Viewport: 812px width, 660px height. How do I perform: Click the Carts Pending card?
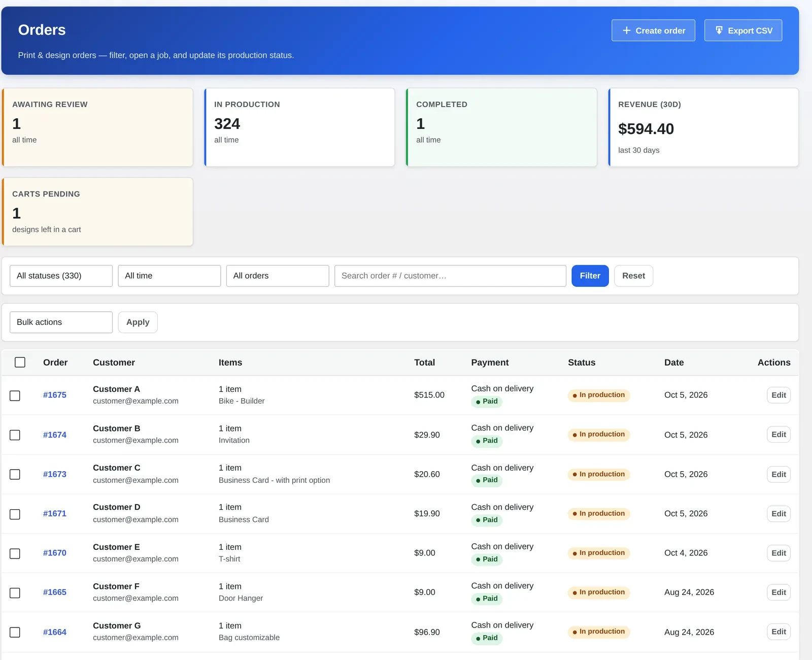coord(97,212)
